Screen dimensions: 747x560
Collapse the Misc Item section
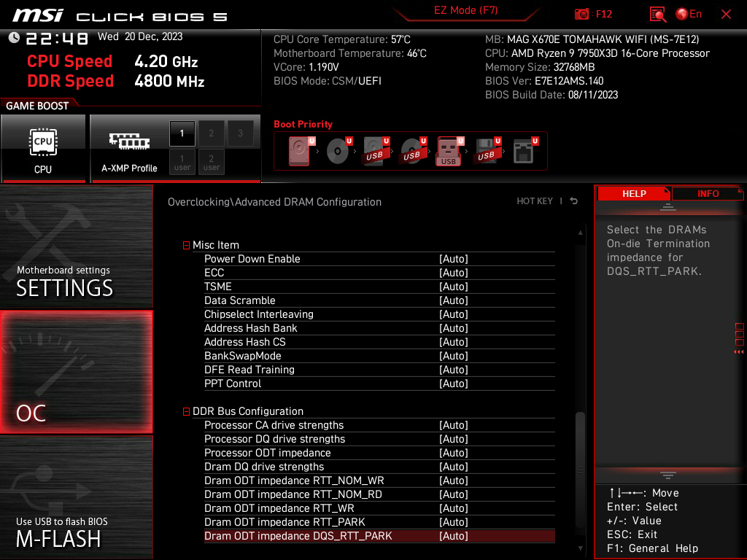186,245
